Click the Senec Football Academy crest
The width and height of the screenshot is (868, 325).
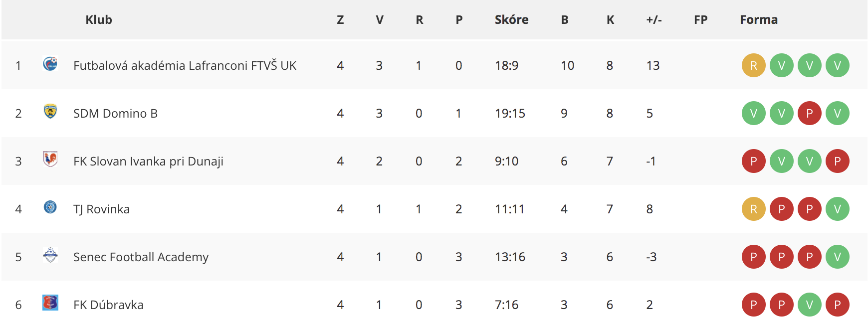[50, 255]
